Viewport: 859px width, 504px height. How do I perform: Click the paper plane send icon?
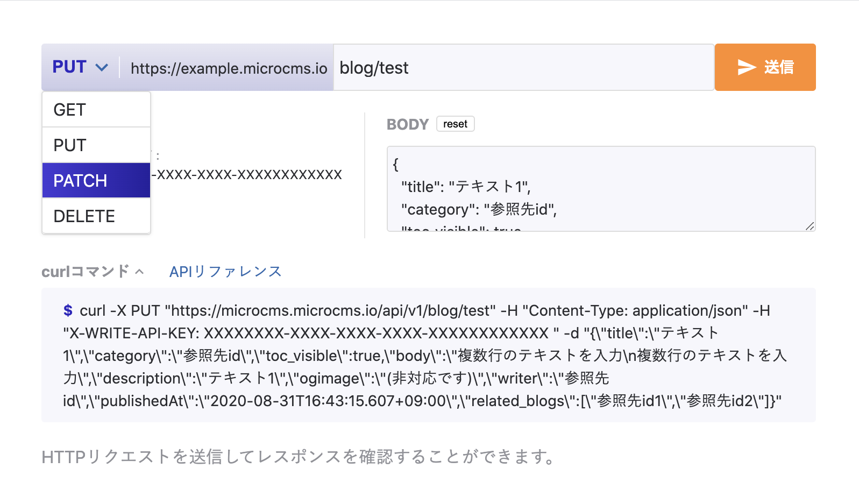747,67
